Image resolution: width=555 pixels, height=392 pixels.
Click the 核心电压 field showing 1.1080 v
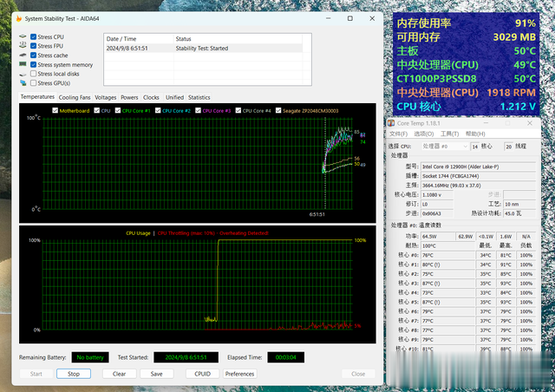tap(437, 195)
